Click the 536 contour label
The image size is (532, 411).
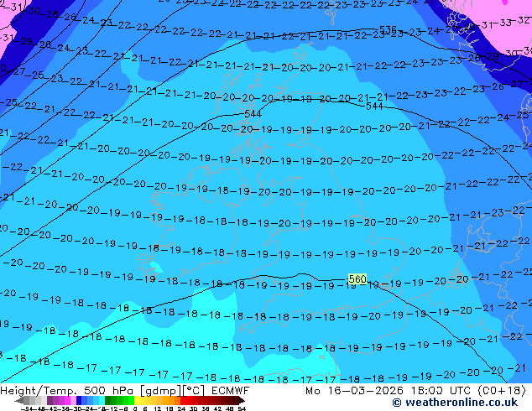388,29
